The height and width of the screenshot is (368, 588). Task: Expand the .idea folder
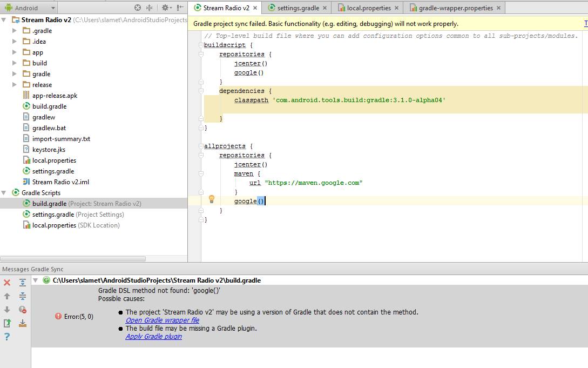[x=15, y=42]
